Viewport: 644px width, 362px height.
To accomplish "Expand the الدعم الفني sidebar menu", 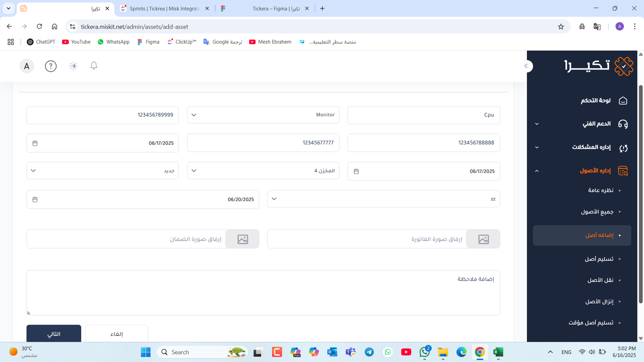I will click(x=583, y=124).
